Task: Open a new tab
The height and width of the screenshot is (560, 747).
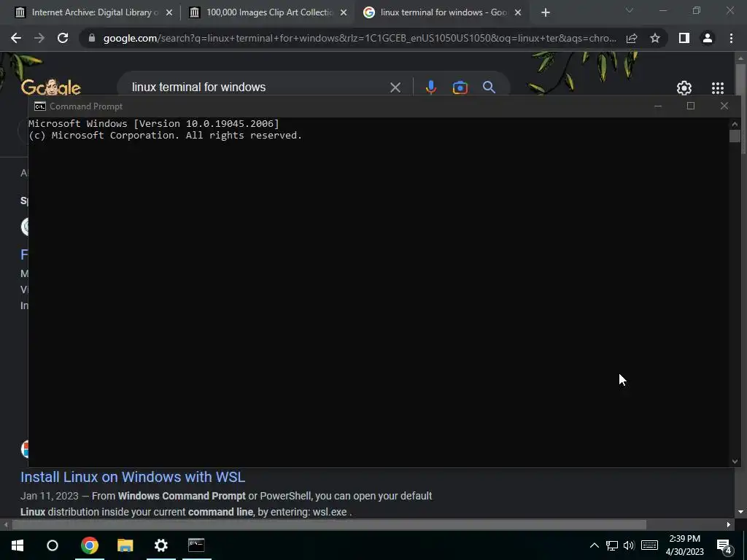Action: pos(546,12)
